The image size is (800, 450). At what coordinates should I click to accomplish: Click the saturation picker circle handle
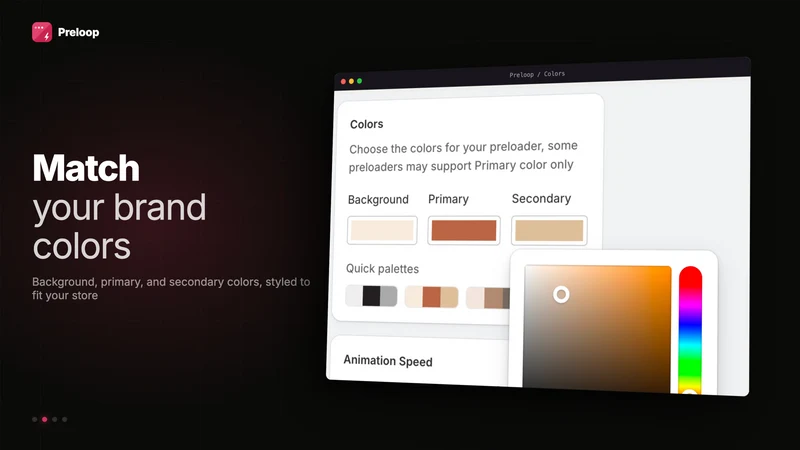(561, 294)
